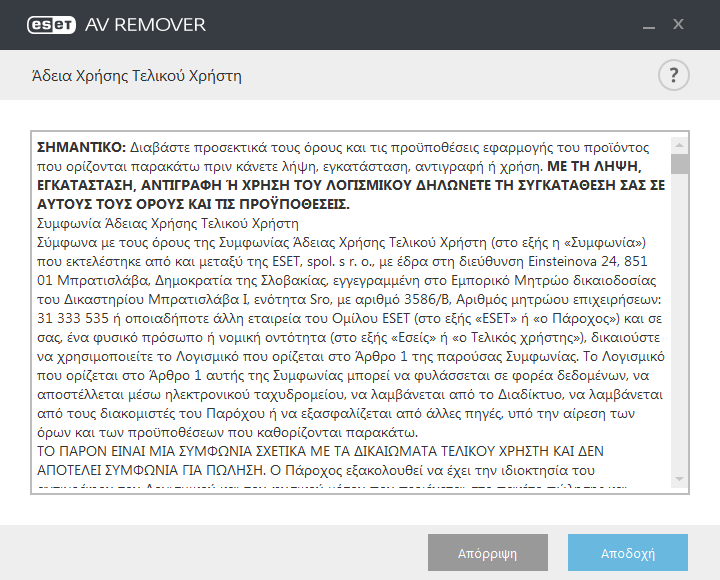Click 'Einsteinova 24, 851' address text

point(588,261)
